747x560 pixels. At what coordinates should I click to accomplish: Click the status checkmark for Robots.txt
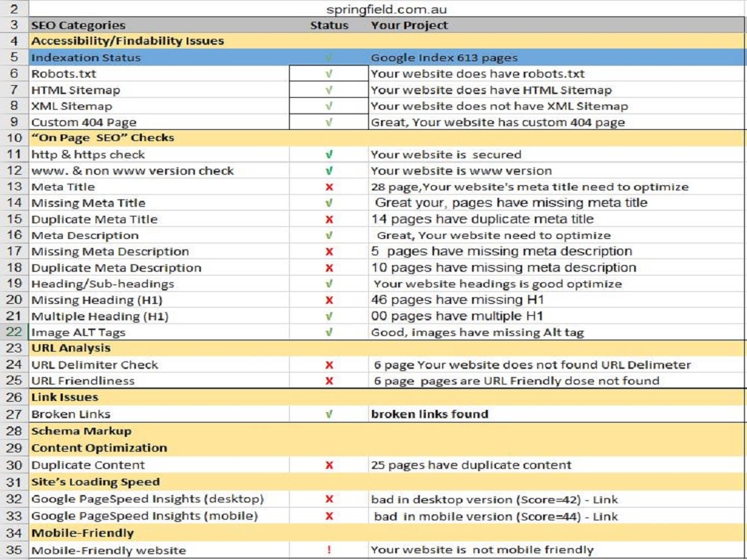(329, 74)
